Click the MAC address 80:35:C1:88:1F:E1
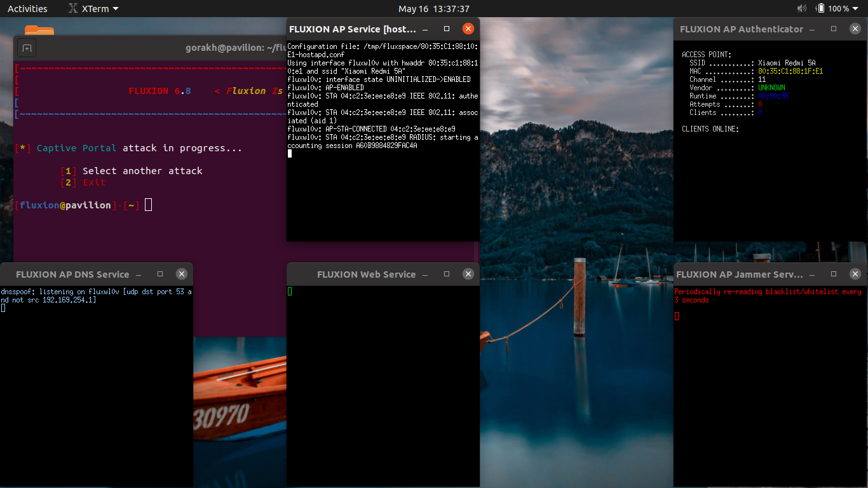 790,71
